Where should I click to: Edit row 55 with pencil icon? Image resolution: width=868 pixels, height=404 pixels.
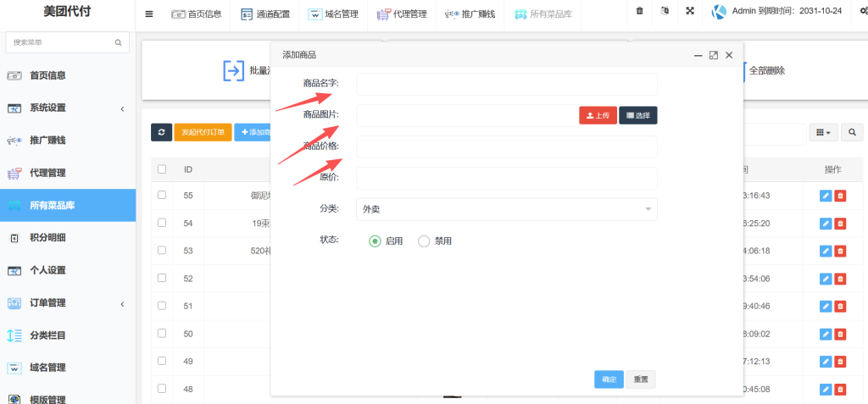click(826, 196)
